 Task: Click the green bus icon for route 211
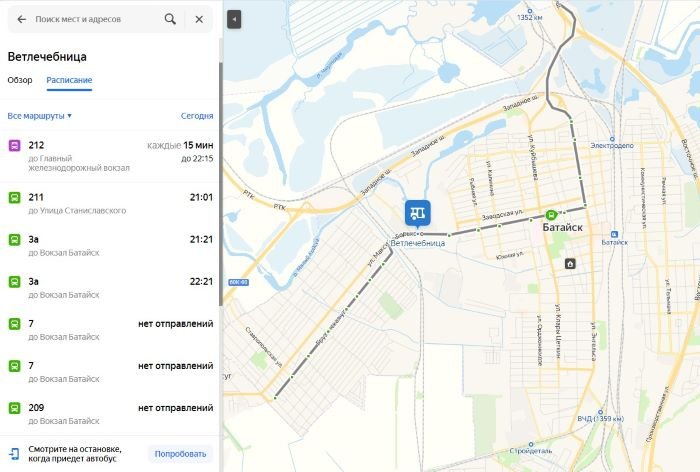click(15, 197)
